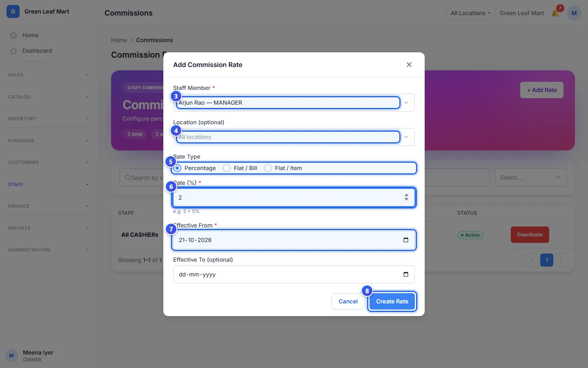Image resolution: width=588 pixels, height=368 pixels.
Task: Cancel the commission rate dialog
Action: [348, 301]
